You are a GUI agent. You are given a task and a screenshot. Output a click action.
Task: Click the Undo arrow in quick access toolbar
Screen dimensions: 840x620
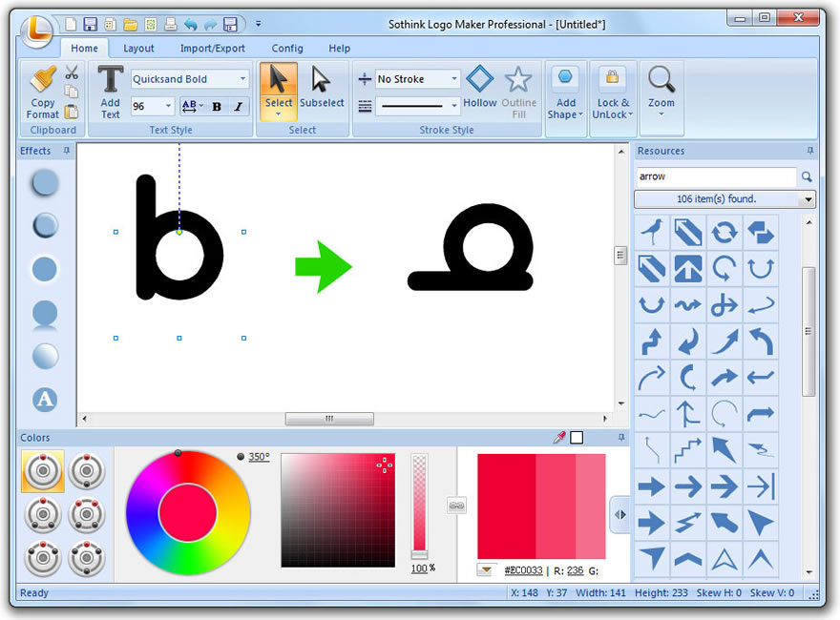click(x=191, y=24)
